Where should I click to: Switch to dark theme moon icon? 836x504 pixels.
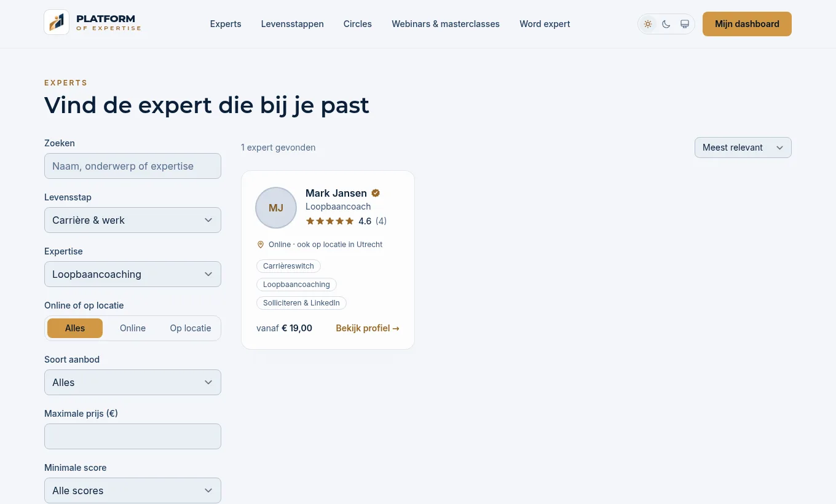[x=666, y=24]
